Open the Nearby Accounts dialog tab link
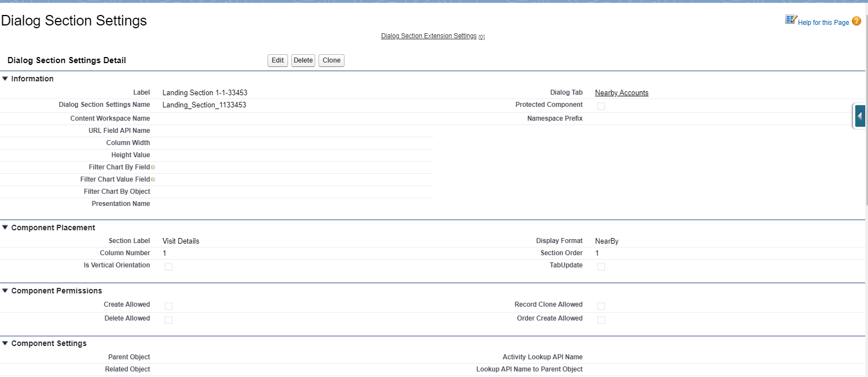The image size is (868, 377). tap(622, 93)
